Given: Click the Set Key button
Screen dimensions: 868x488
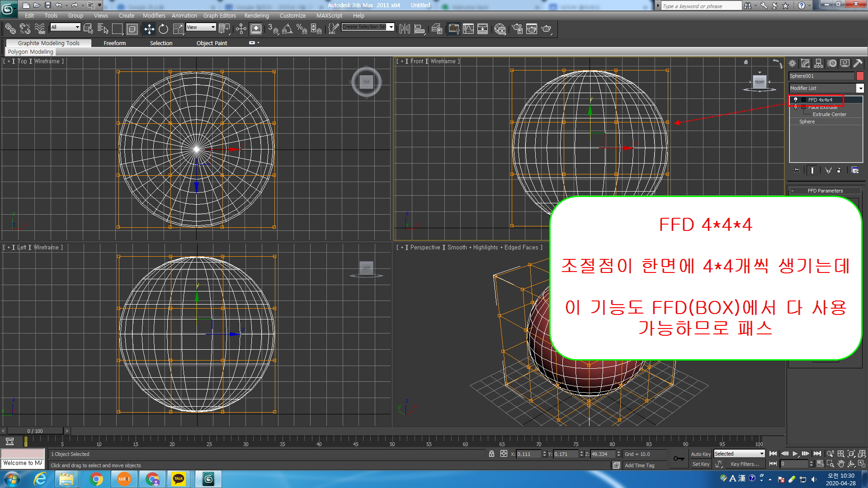Looking at the screenshot, I should tap(701, 464).
